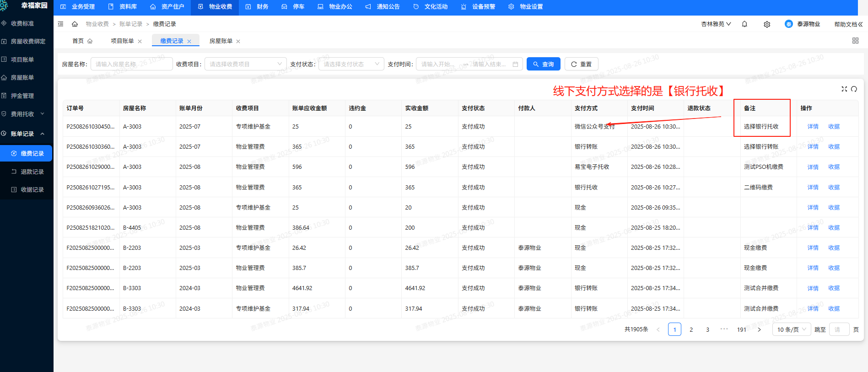Click 详情 for order P2508261030450
The height and width of the screenshot is (372, 868).
(813, 126)
